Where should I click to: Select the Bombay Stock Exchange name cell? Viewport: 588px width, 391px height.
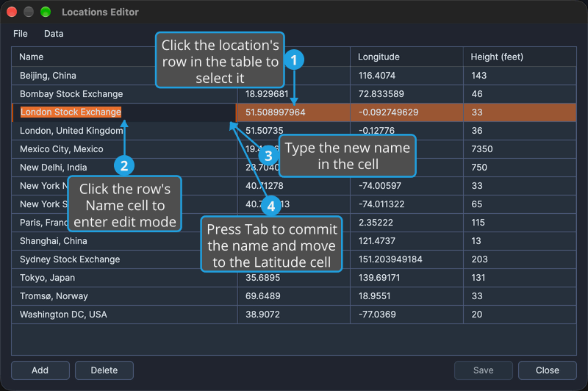[124, 94]
